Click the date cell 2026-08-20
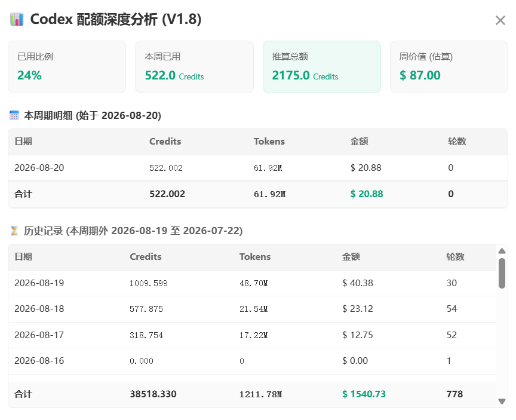The height and width of the screenshot is (420, 516). (39, 168)
